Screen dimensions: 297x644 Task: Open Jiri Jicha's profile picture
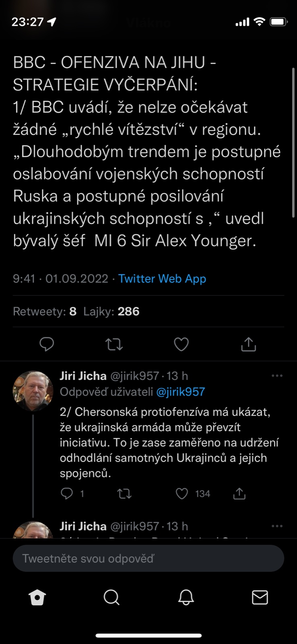click(x=33, y=390)
